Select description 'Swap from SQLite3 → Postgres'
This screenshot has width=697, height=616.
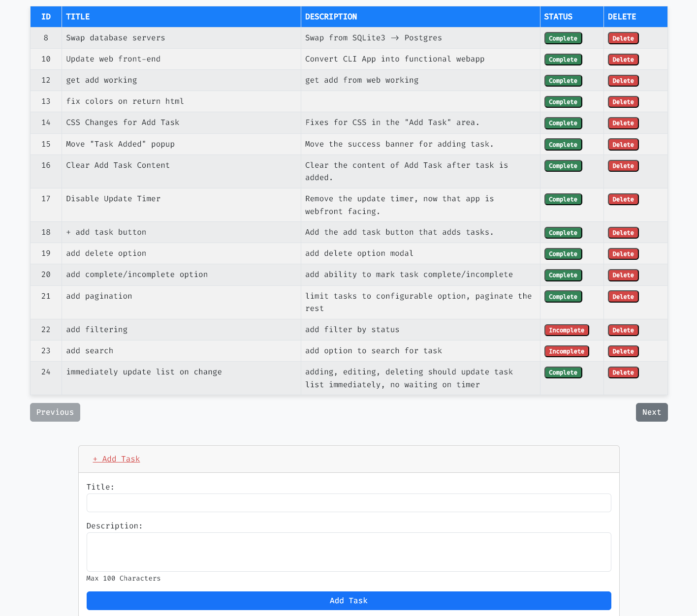tap(374, 38)
